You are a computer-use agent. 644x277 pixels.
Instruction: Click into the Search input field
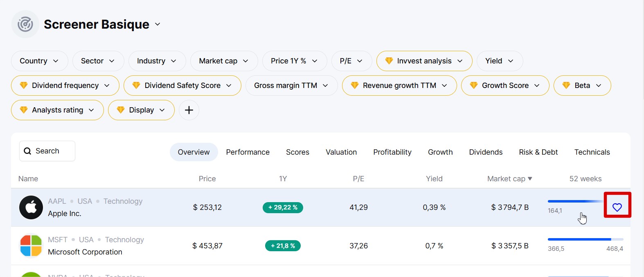tap(47, 151)
